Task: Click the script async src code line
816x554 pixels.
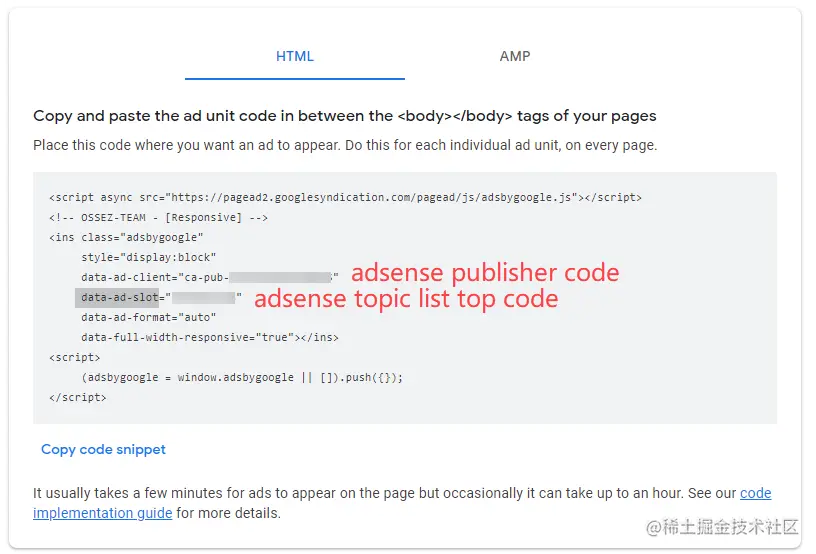Action: point(346,198)
